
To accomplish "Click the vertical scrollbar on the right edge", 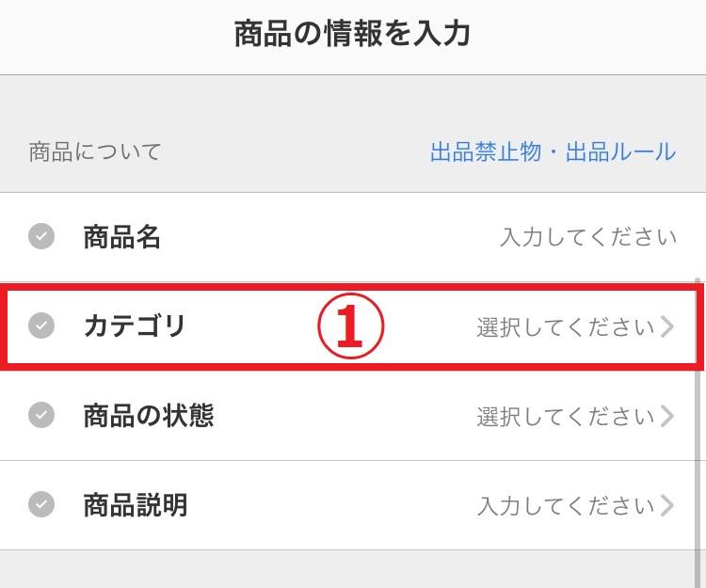I will [x=698, y=432].
